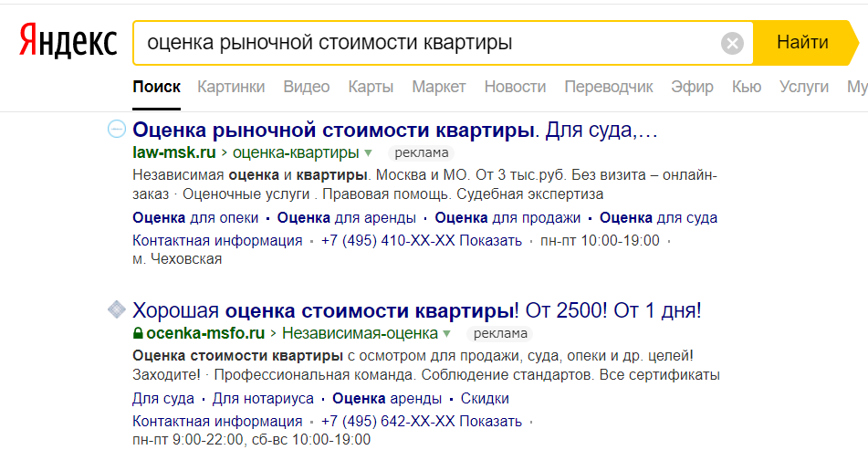Image resolution: width=868 pixels, height=471 pixels.
Task: Switch to the Видео tab
Action: (x=306, y=87)
